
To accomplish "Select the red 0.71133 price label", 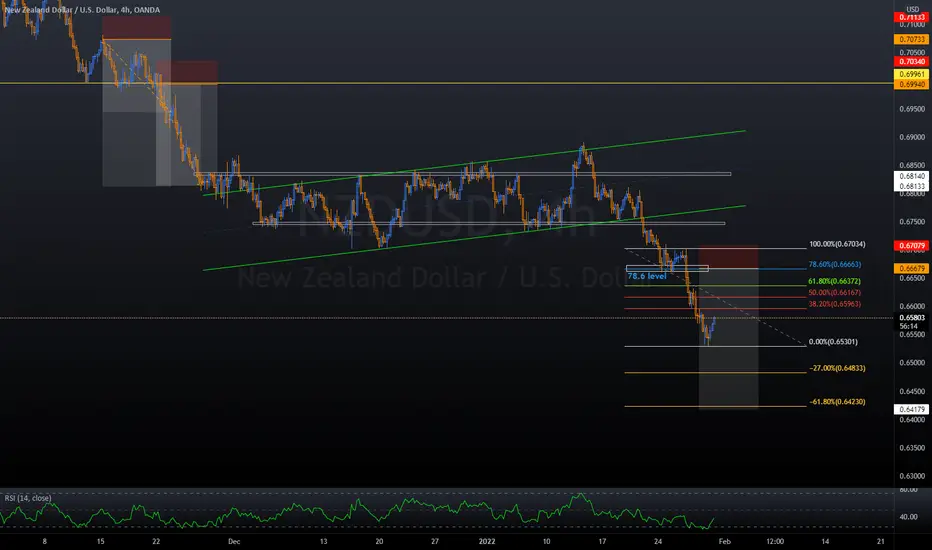I will [x=912, y=17].
